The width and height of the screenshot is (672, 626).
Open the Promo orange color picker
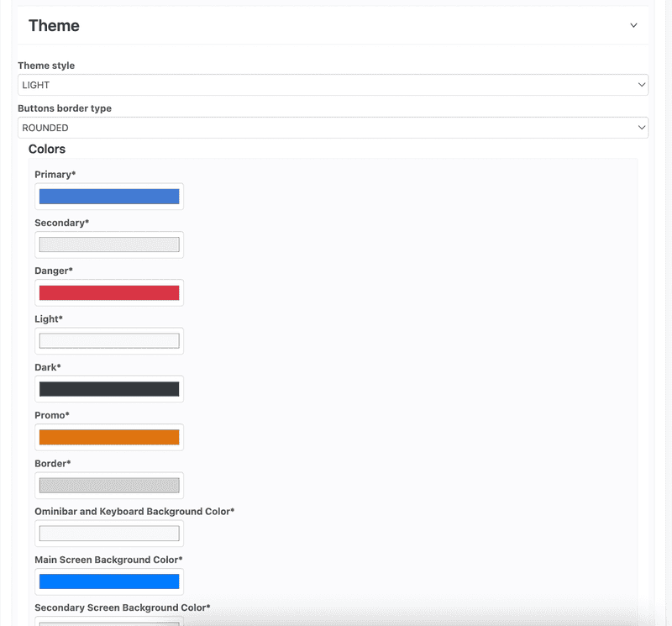(109, 436)
